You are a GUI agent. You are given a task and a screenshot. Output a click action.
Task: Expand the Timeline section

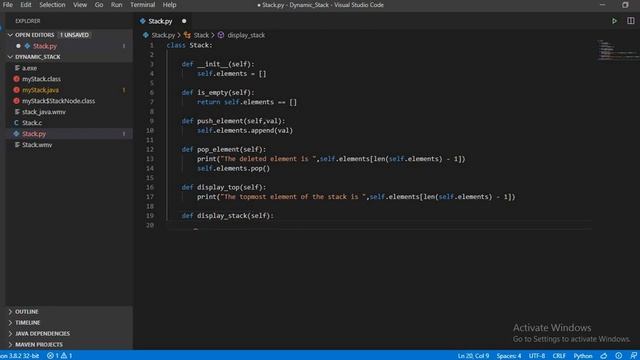[10, 322]
